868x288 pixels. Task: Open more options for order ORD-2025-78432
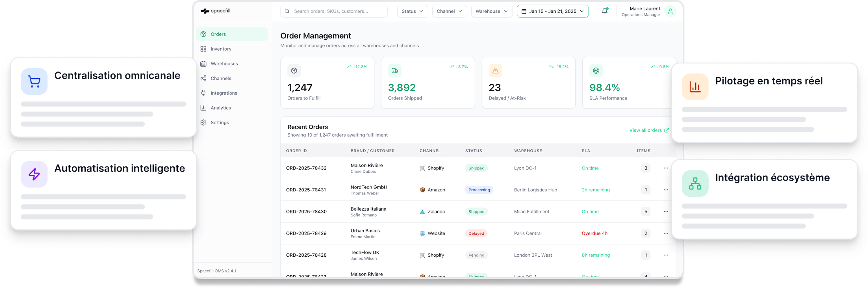point(665,168)
